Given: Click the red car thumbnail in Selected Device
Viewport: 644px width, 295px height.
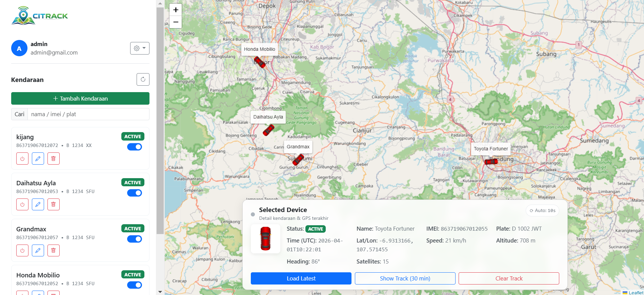Looking at the screenshot, I should 265,238.
